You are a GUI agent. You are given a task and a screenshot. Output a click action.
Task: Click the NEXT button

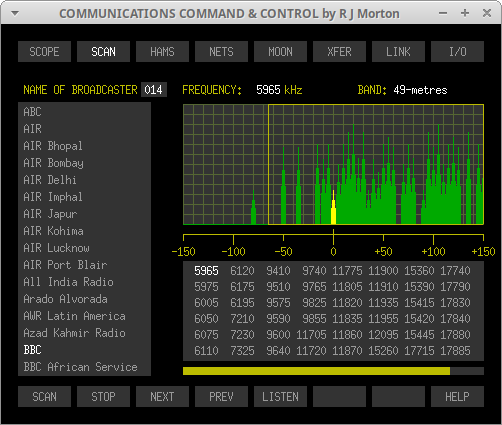[x=162, y=397]
